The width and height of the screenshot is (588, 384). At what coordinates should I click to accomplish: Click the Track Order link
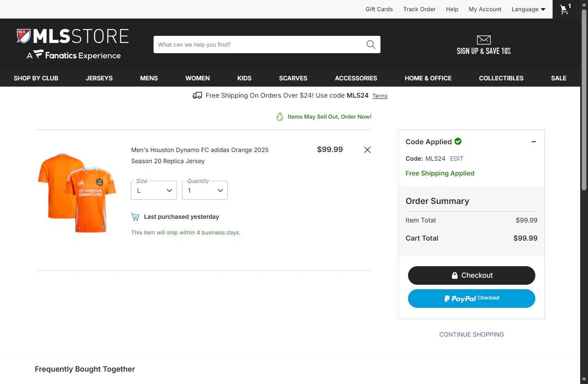coord(419,9)
